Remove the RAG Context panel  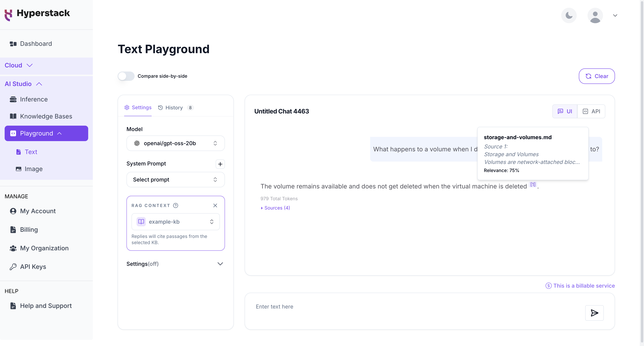click(215, 205)
